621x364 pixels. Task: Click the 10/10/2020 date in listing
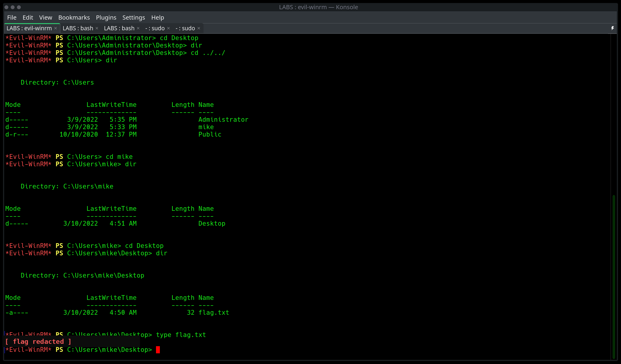pos(79,134)
